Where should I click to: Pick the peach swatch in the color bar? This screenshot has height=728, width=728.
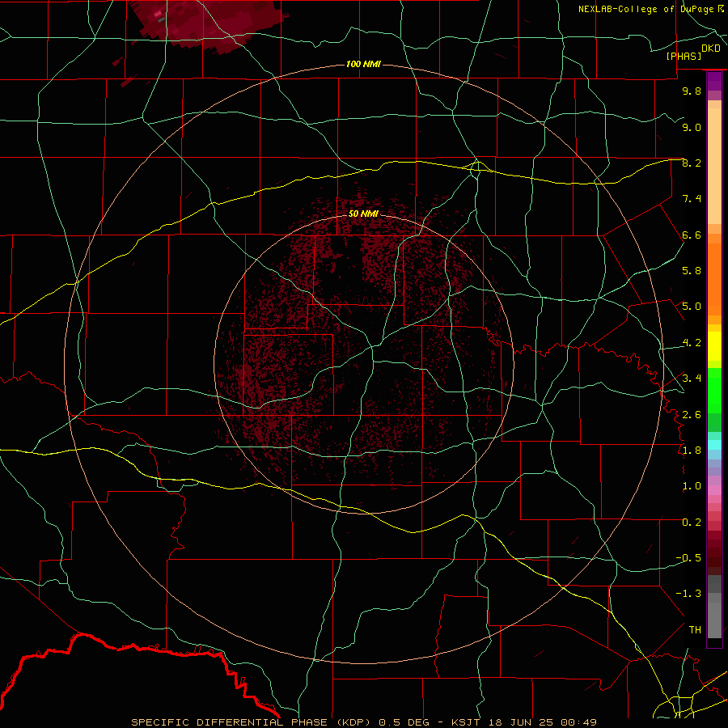pos(714,166)
